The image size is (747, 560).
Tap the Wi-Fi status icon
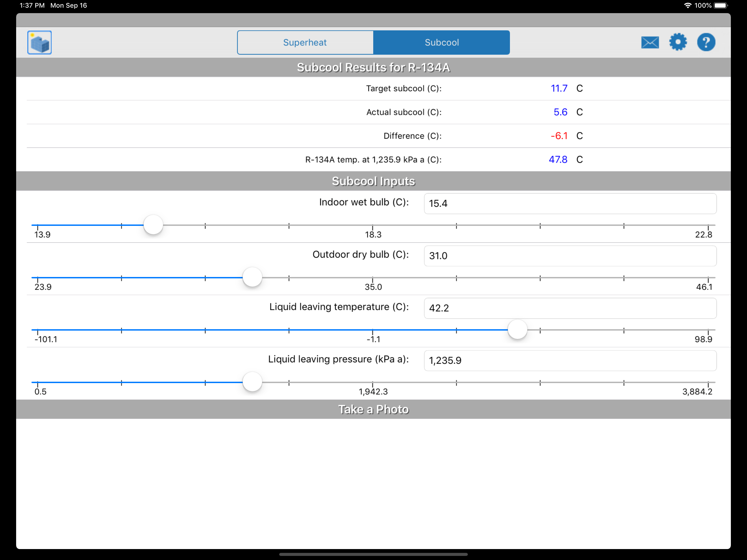[x=688, y=5]
